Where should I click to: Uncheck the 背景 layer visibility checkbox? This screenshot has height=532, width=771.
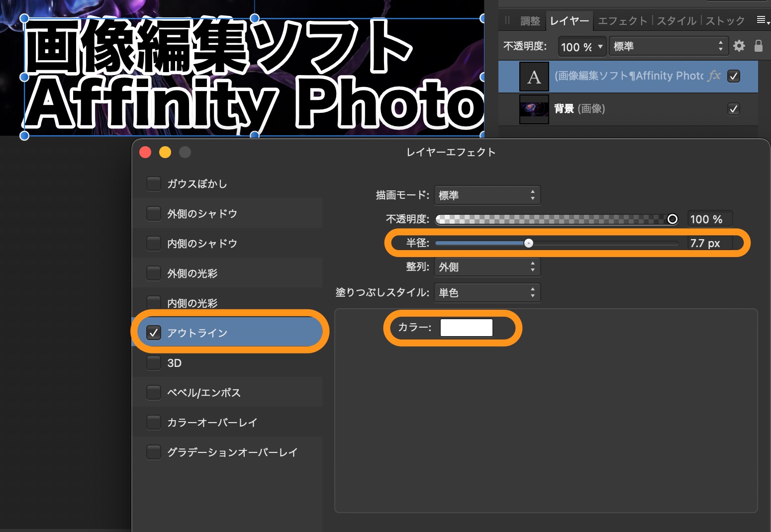click(x=733, y=109)
